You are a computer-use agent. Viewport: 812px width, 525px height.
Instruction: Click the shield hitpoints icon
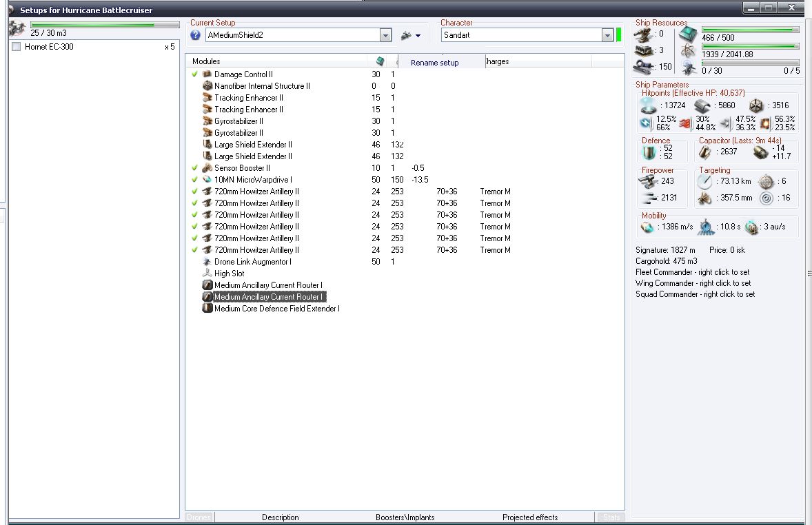(649, 105)
